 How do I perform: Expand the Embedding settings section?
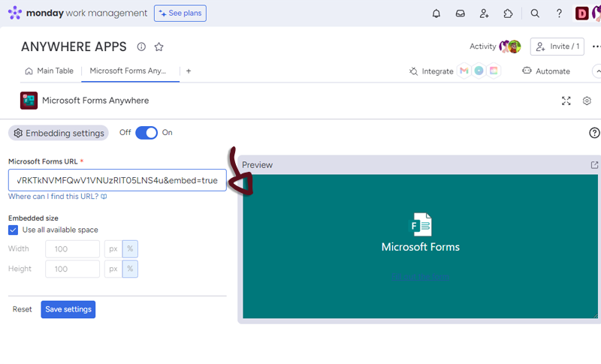click(x=59, y=133)
